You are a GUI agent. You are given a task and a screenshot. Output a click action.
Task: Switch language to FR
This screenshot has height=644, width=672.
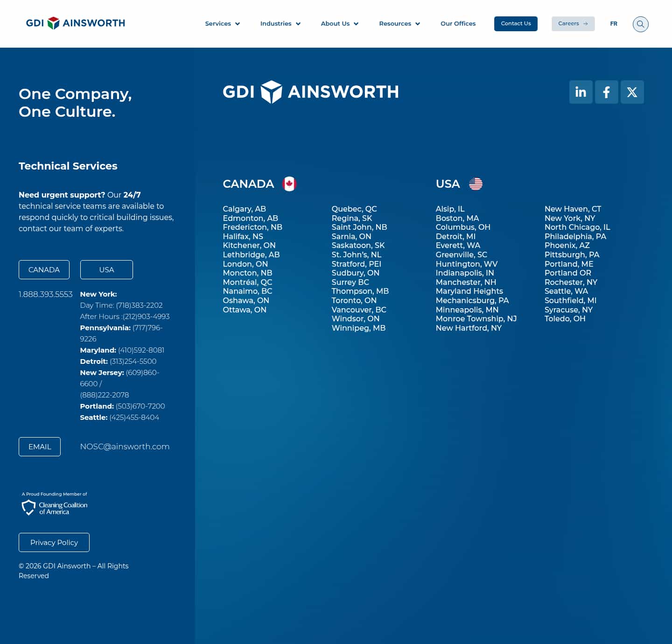click(614, 23)
